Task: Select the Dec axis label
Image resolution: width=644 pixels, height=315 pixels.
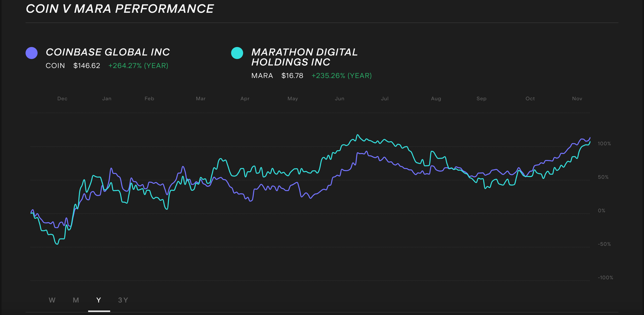Action: click(x=63, y=98)
